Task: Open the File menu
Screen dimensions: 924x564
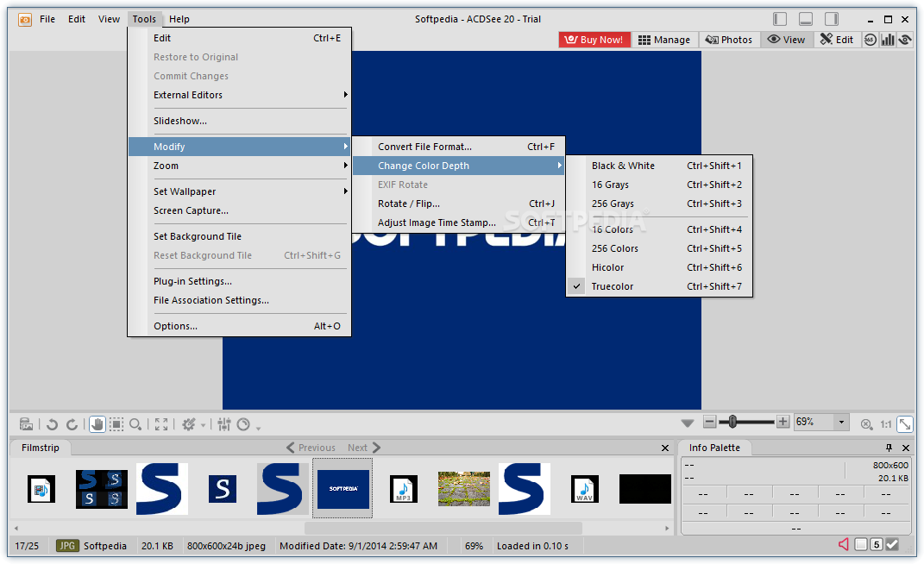Action: 47,19
